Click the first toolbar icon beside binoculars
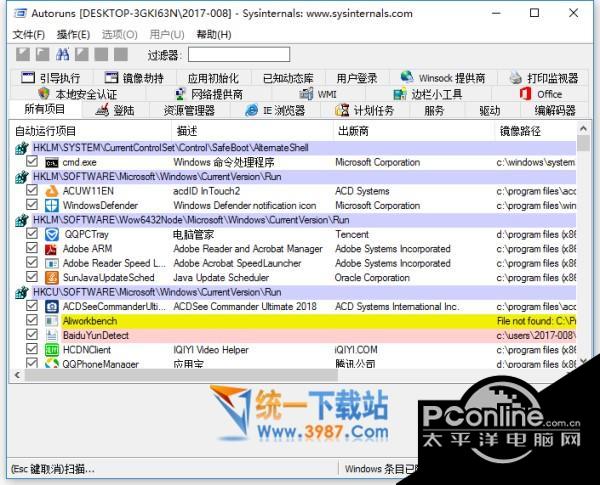 point(23,54)
